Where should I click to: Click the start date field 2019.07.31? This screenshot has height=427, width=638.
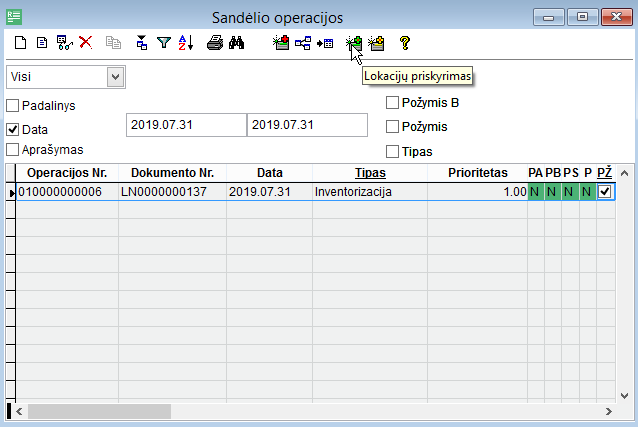click(186, 125)
